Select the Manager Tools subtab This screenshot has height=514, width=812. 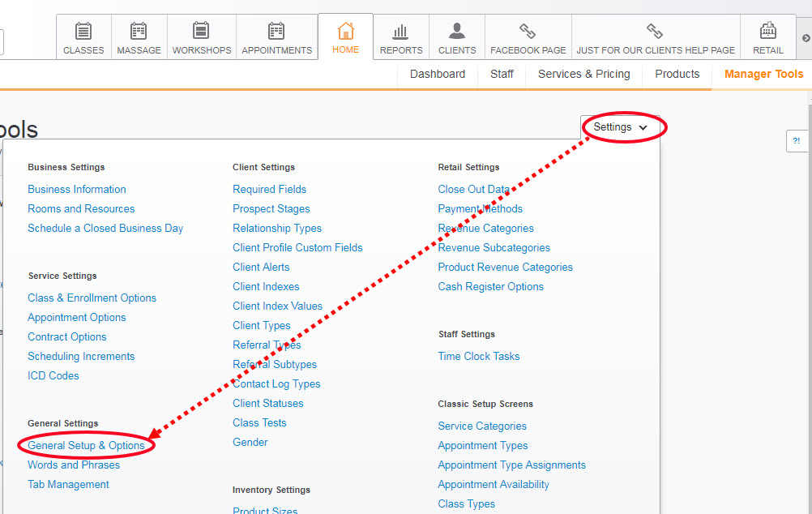764,74
